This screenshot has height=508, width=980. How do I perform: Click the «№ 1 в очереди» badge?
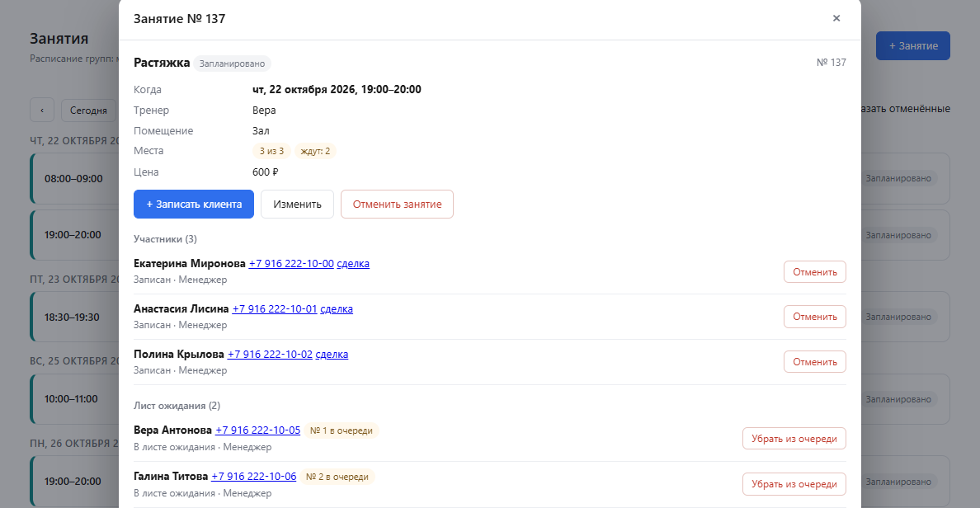(x=342, y=430)
